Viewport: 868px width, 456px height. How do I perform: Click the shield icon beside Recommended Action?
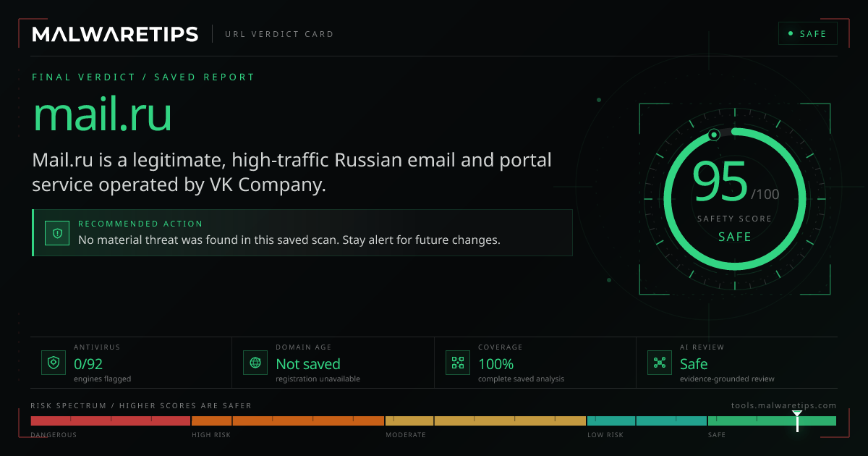pos(56,232)
